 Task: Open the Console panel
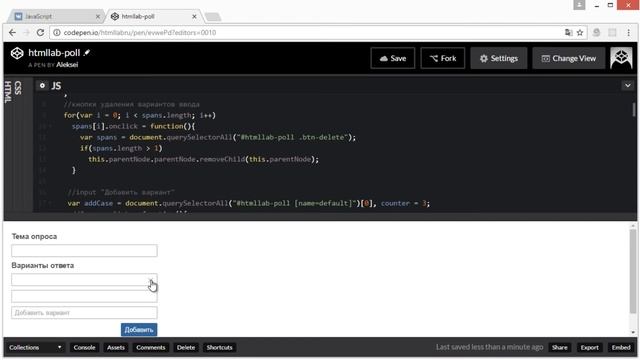[84, 347]
